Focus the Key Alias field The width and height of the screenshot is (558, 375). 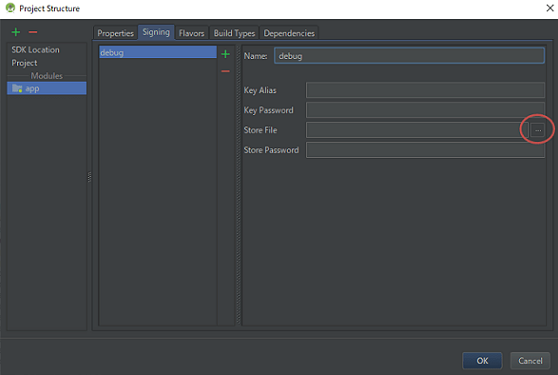(x=425, y=90)
